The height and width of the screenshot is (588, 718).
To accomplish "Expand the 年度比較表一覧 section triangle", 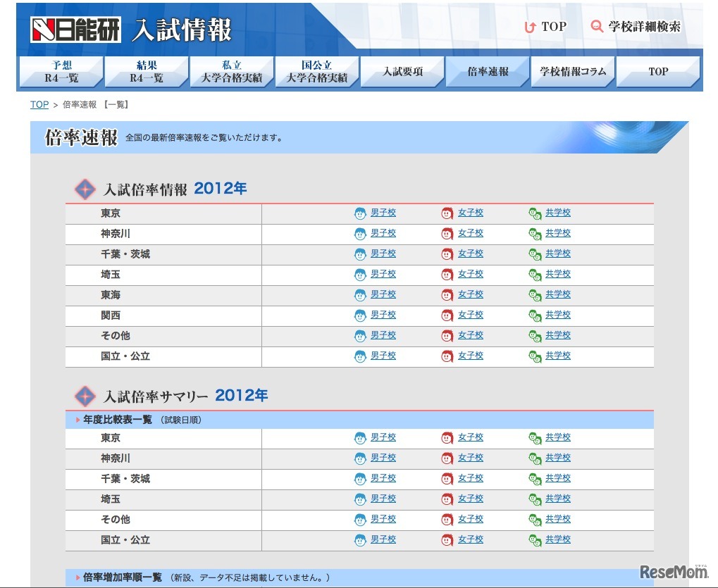I will click(78, 420).
